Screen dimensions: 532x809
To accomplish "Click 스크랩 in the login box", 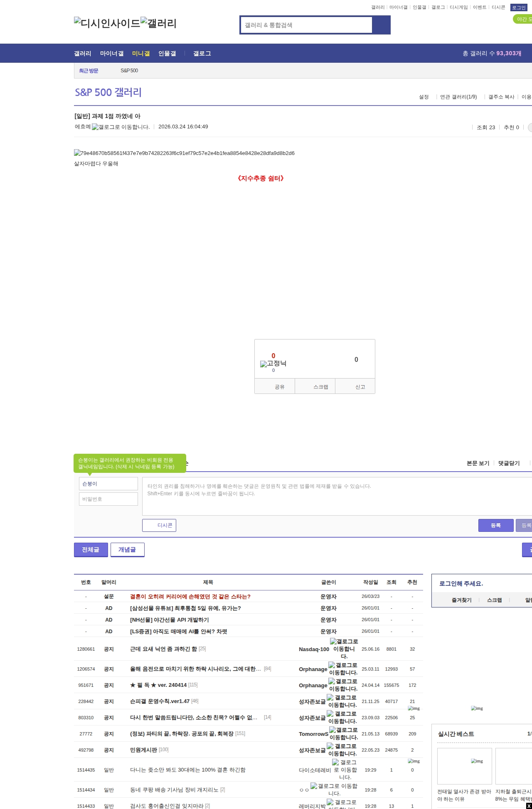I will coord(494,600).
